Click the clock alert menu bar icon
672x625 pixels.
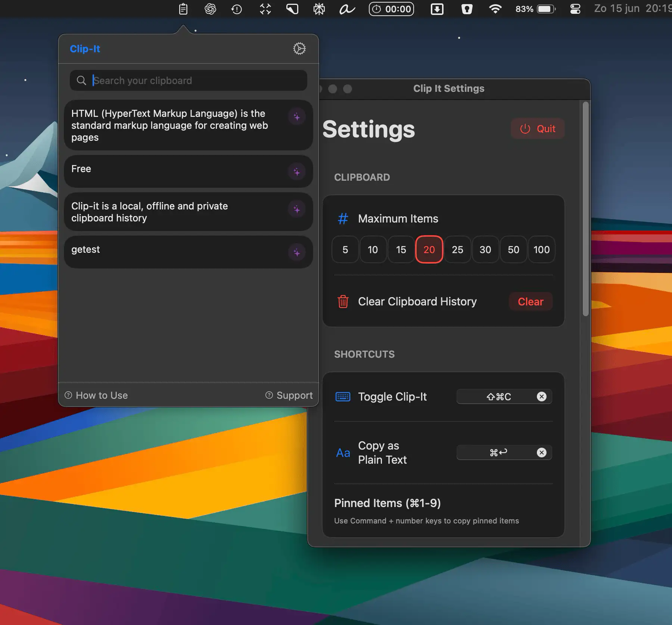237,9
